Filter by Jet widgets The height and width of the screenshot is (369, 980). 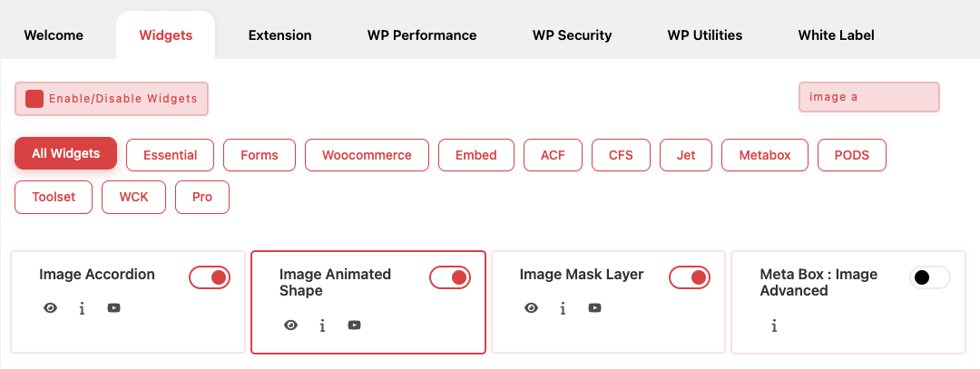686,155
